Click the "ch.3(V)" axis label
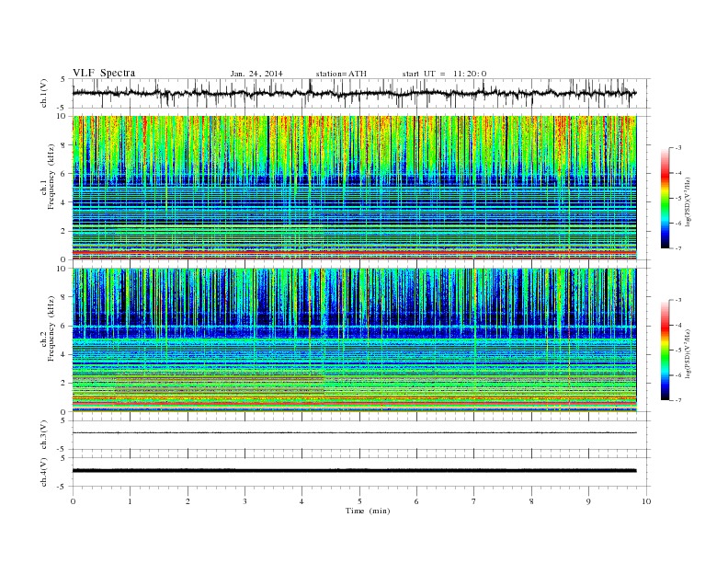This screenshot has width=728, height=563. (44, 435)
